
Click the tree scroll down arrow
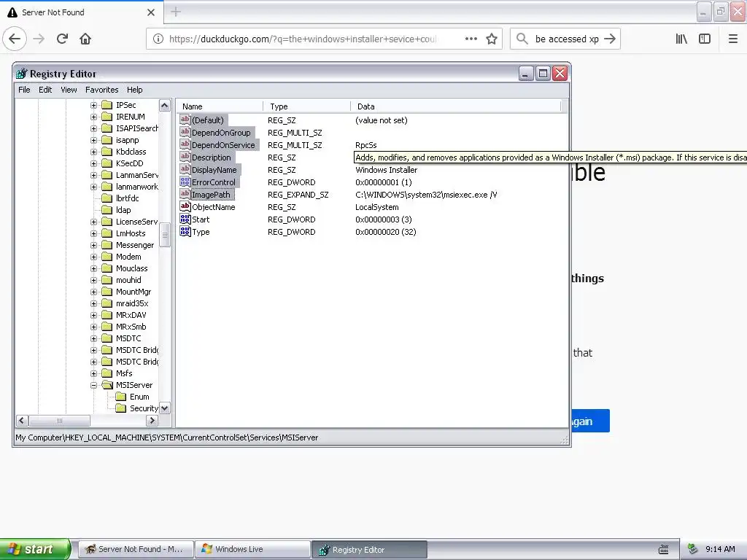click(165, 408)
